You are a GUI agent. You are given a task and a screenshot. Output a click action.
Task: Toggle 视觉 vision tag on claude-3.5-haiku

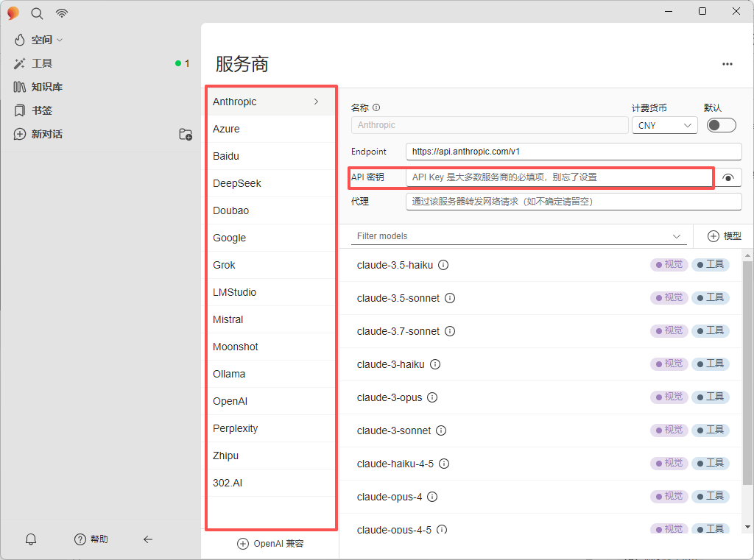[x=669, y=264]
